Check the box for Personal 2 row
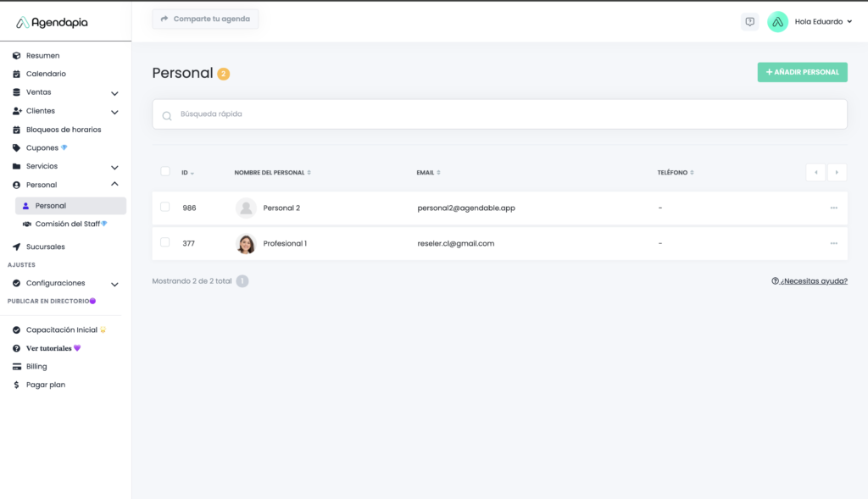 (165, 207)
